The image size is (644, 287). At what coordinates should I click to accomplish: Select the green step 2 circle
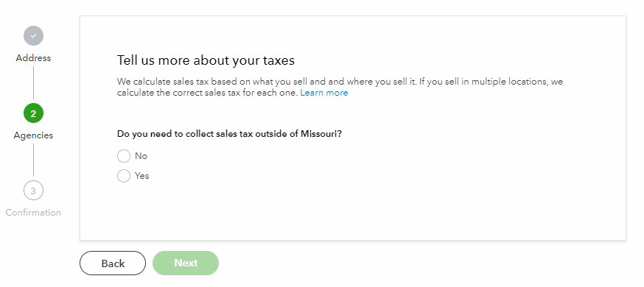pyautogui.click(x=33, y=113)
